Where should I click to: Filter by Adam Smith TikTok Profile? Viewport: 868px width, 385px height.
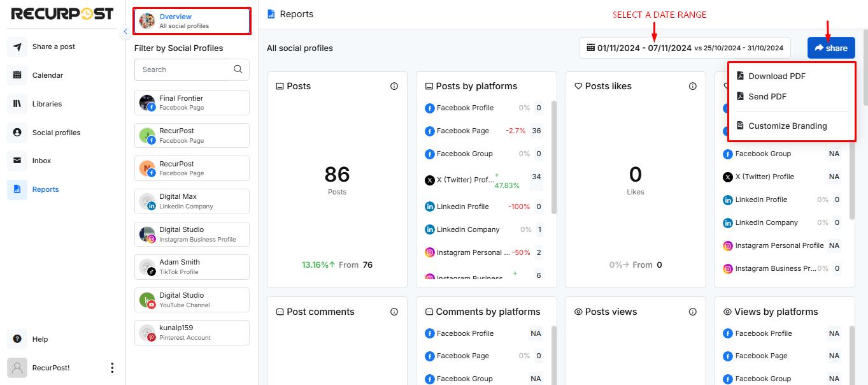[192, 267]
